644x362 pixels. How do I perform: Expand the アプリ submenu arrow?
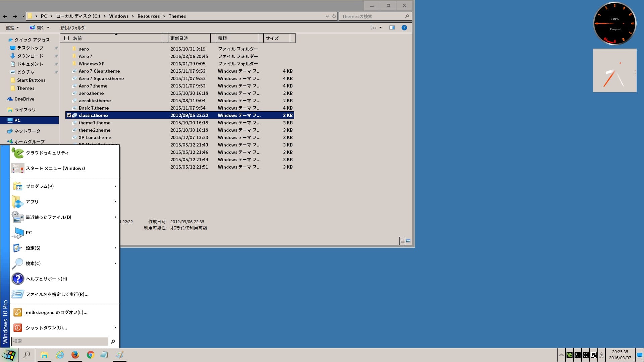(x=115, y=201)
